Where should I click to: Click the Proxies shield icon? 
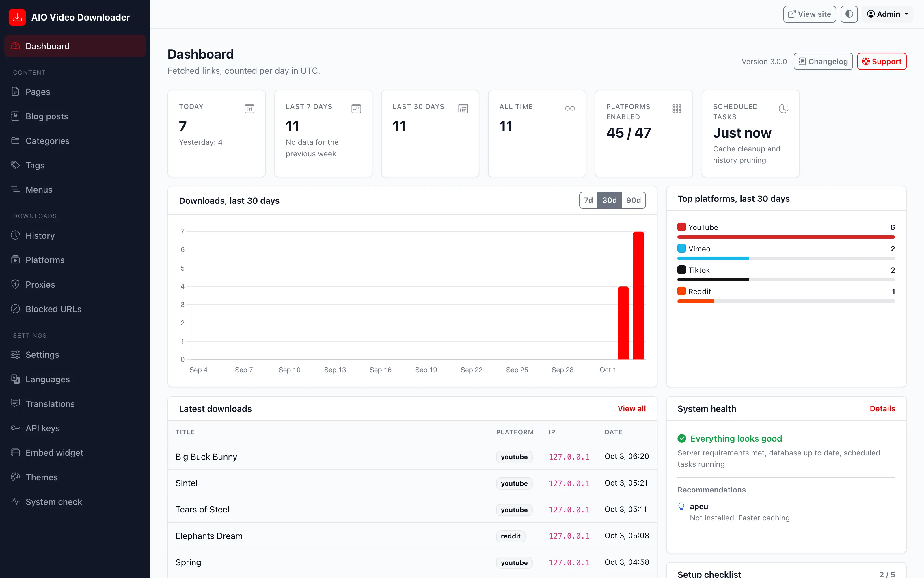tap(15, 284)
